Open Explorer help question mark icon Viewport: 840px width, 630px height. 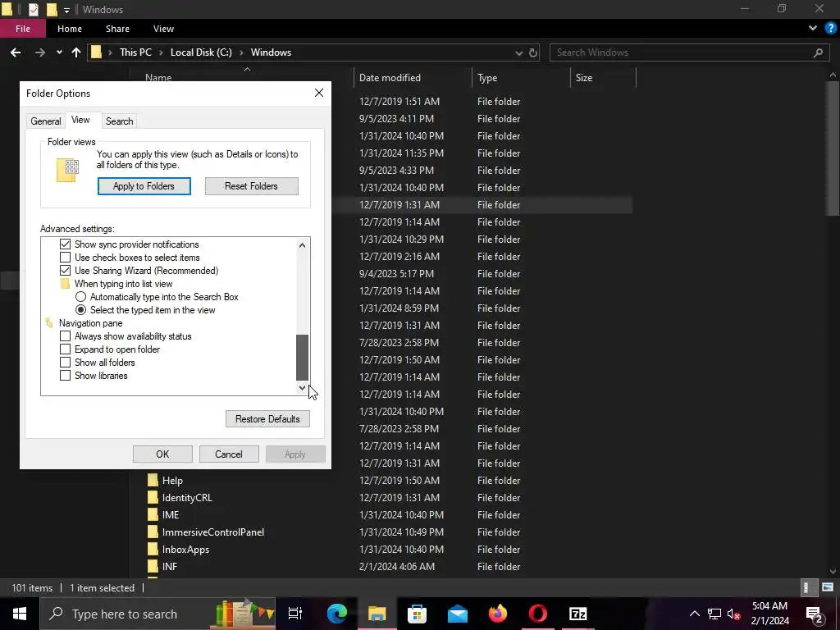(830, 29)
